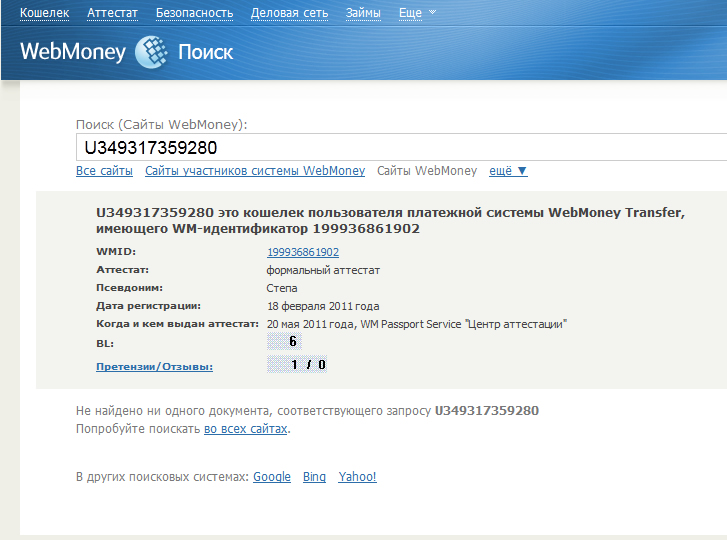Open the Кошелек menu item
This screenshot has width=727, height=540.
(45, 13)
